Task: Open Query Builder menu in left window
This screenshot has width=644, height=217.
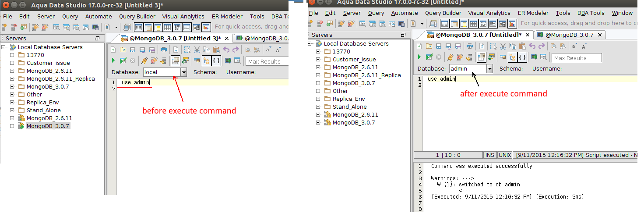Action: [137, 16]
